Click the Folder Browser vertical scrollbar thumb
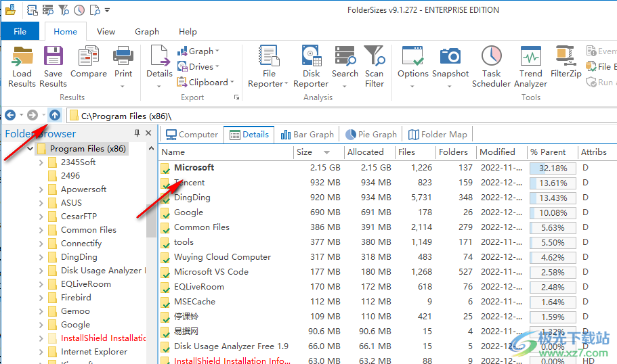The height and width of the screenshot is (364, 617). point(151,221)
